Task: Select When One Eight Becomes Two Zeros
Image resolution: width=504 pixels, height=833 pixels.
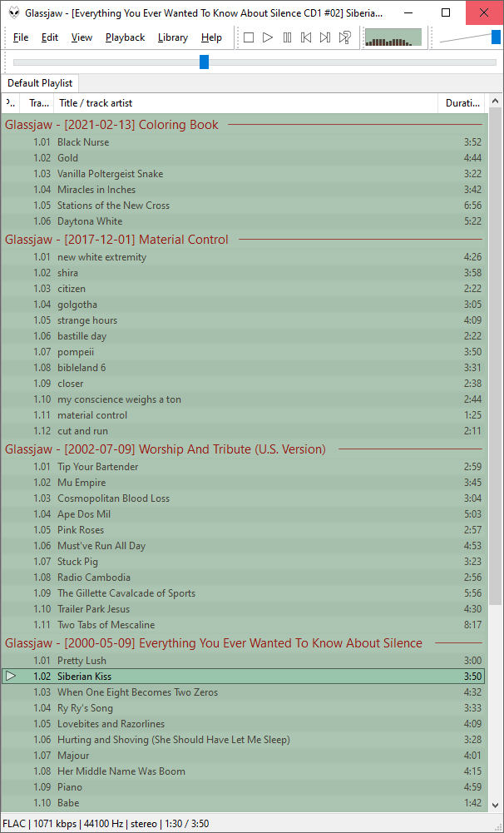Action: 245,692
